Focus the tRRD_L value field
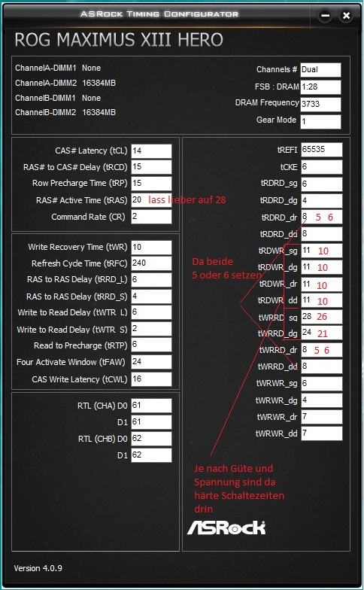The image size is (364, 590). coord(152,280)
